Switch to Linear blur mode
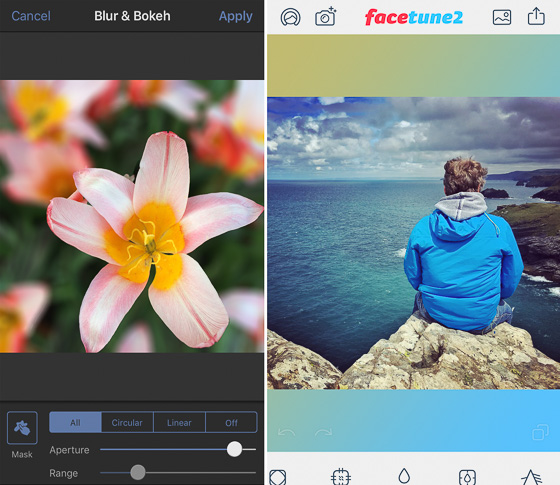 coord(179,422)
